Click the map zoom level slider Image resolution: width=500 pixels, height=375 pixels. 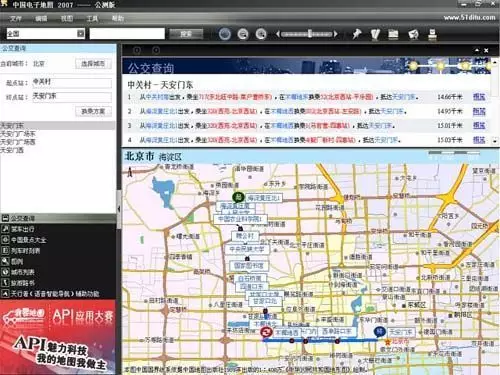coord(307,34)
